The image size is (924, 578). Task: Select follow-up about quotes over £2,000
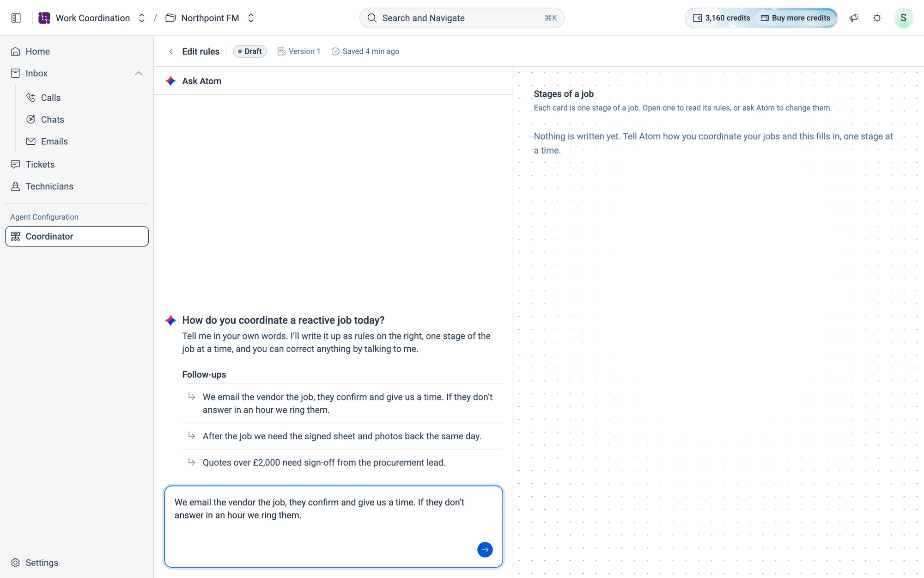[x=342, y=462]
